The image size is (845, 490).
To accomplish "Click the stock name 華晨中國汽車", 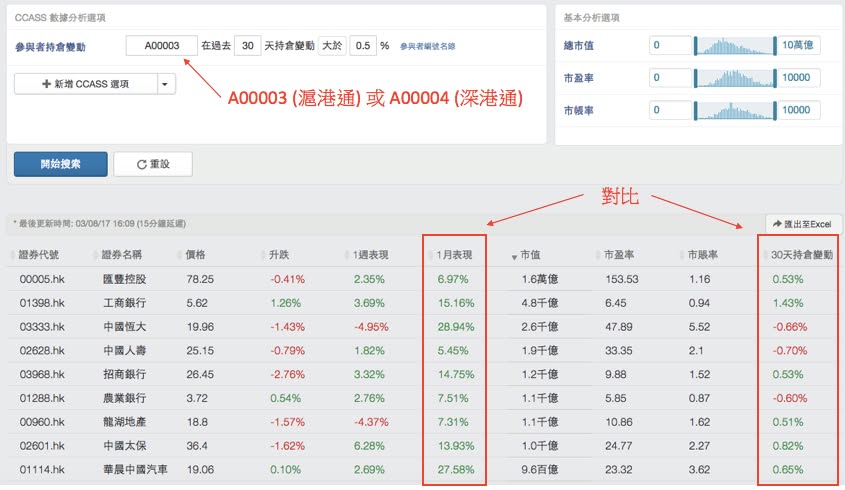I will coord(135,470).
